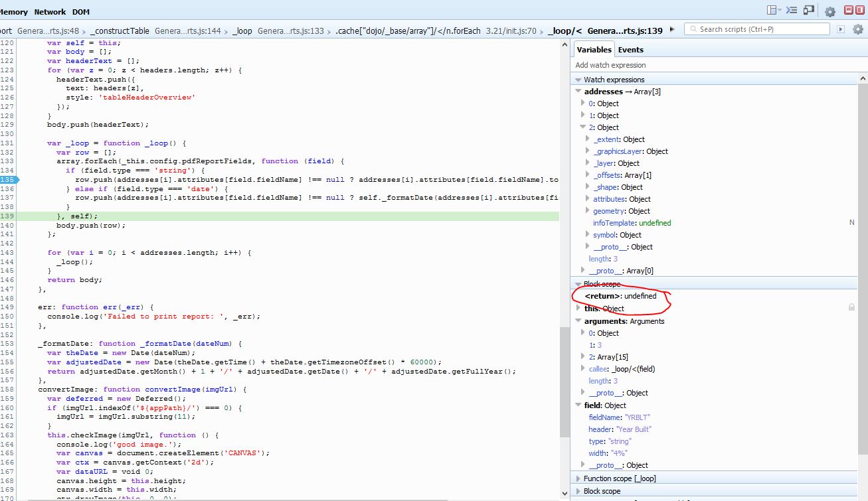Click the body.push(row); code line
The width and height of the screenshot is (868, 501).
tap(90, 225)
